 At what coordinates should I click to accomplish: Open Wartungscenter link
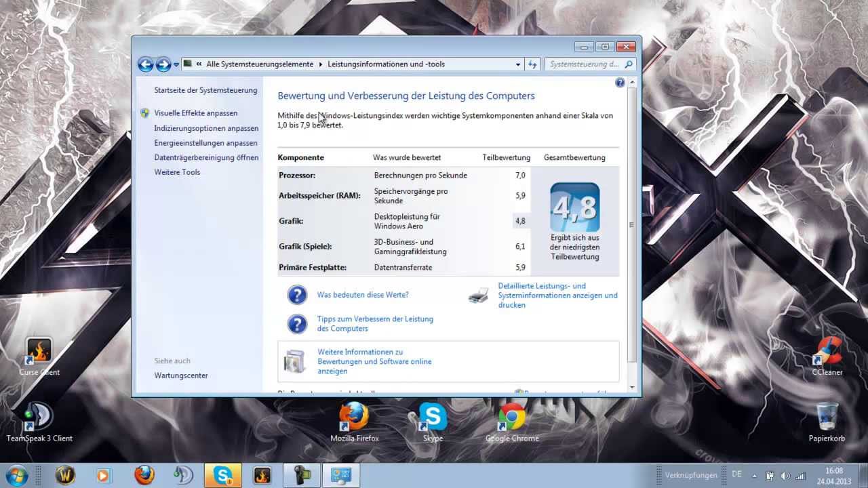click(181, 375)
